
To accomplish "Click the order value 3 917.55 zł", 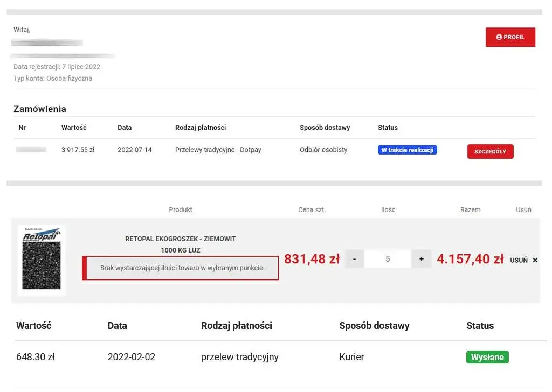I will (78, 150).
